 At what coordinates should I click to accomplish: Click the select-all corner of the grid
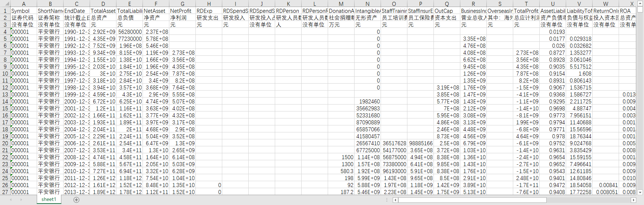[x=5, y=4]
